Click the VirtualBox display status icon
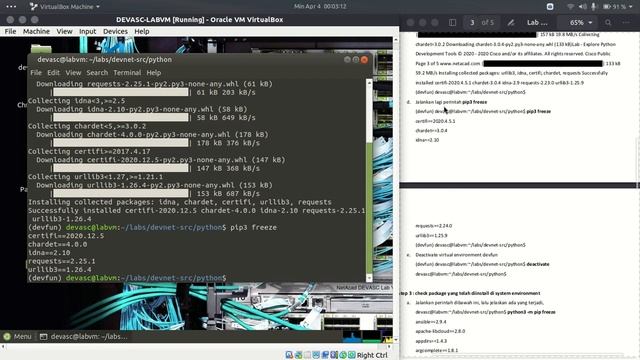This screenshot has width=640, height=360. 343,355
